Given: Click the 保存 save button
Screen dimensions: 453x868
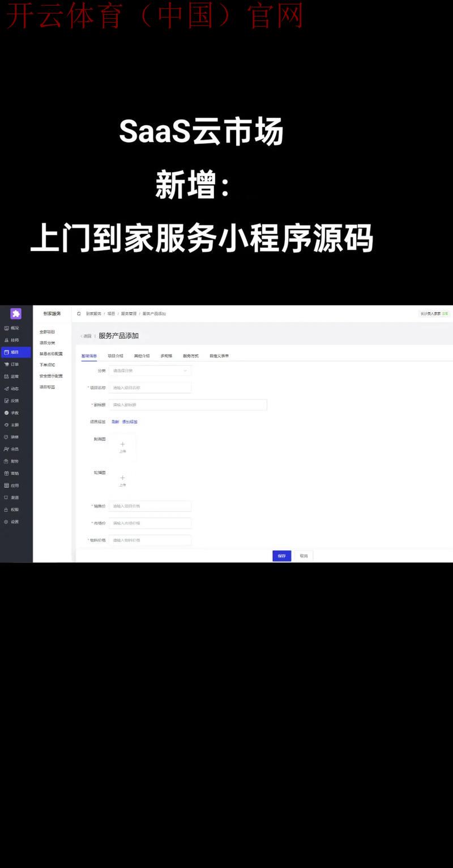Looking at the screenshot, I should coord(281,556).
